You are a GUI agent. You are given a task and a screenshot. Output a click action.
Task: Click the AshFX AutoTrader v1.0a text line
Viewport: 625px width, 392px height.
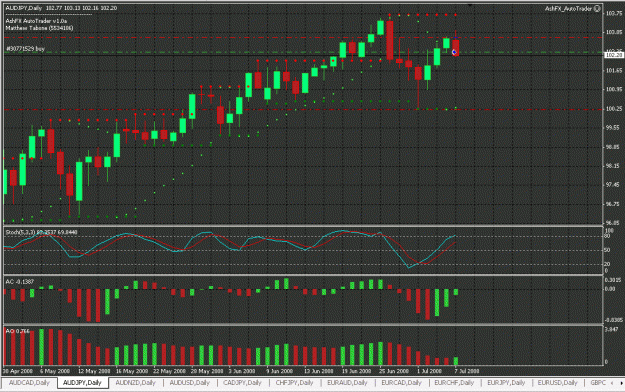[x=36, y=21]
